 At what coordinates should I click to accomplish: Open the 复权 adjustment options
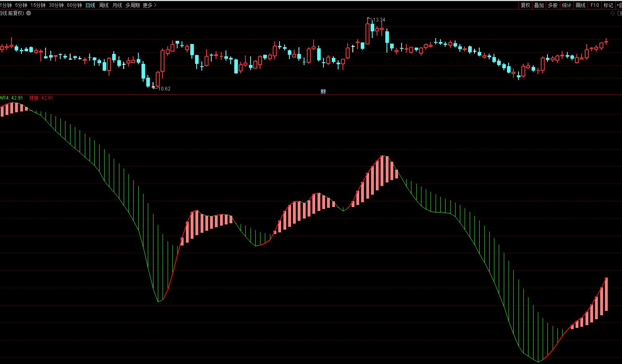525,5
